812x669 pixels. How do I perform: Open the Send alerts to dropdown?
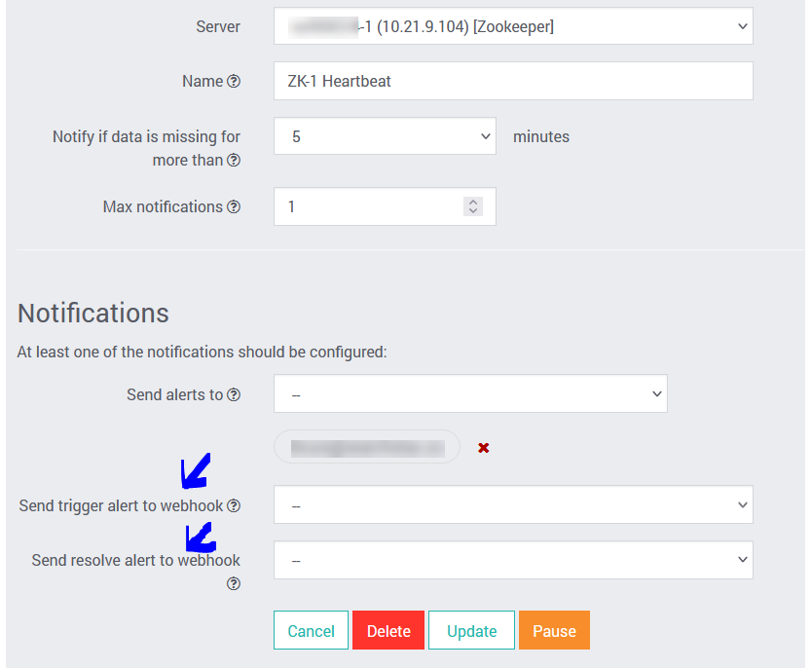(x=470, y=394)
